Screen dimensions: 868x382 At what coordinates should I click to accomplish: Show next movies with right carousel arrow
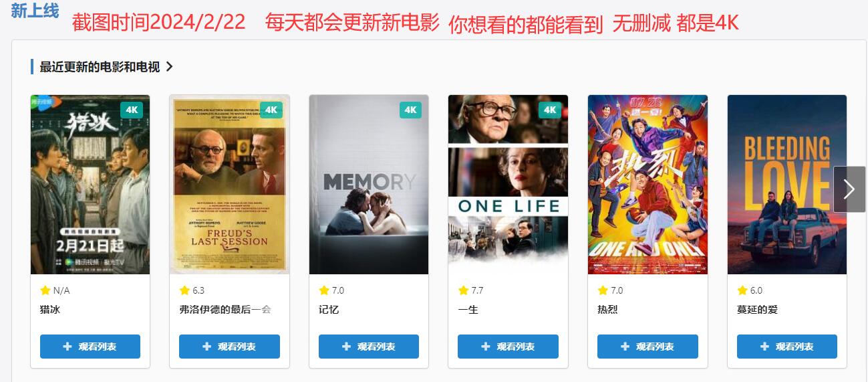[x=849, y=189]
